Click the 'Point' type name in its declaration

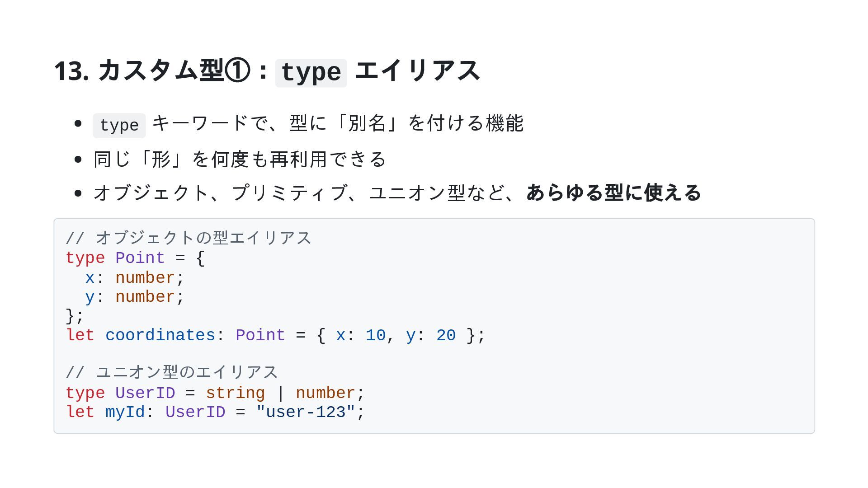coord(140,258)
